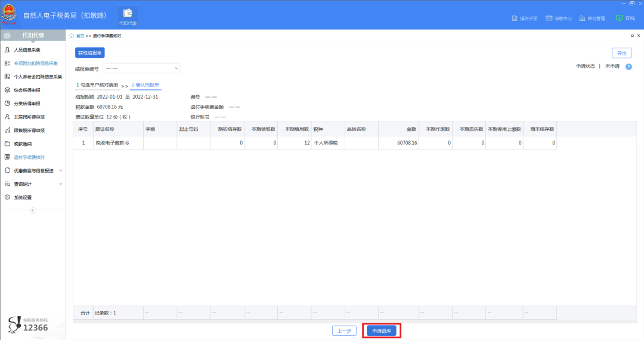This screenshot has width=644, height=340.
Task: Open 系统设置 gear icon
Action: 7,197
